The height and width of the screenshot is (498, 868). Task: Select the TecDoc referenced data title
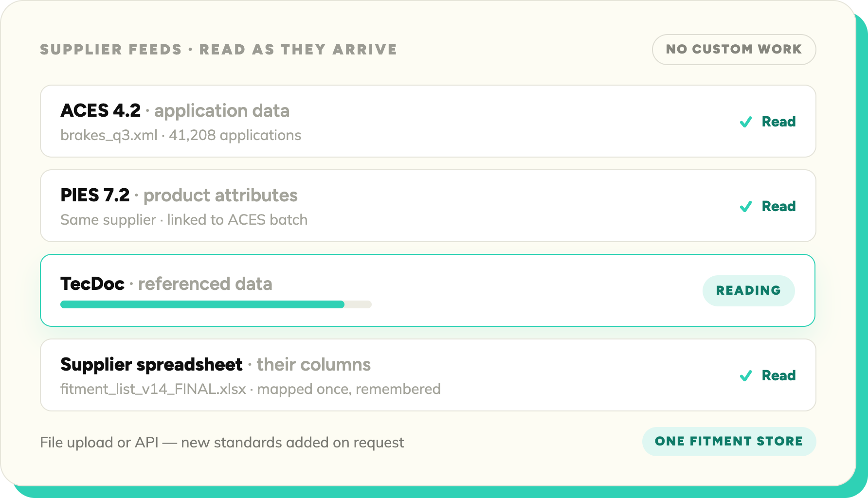click(166, 284)
